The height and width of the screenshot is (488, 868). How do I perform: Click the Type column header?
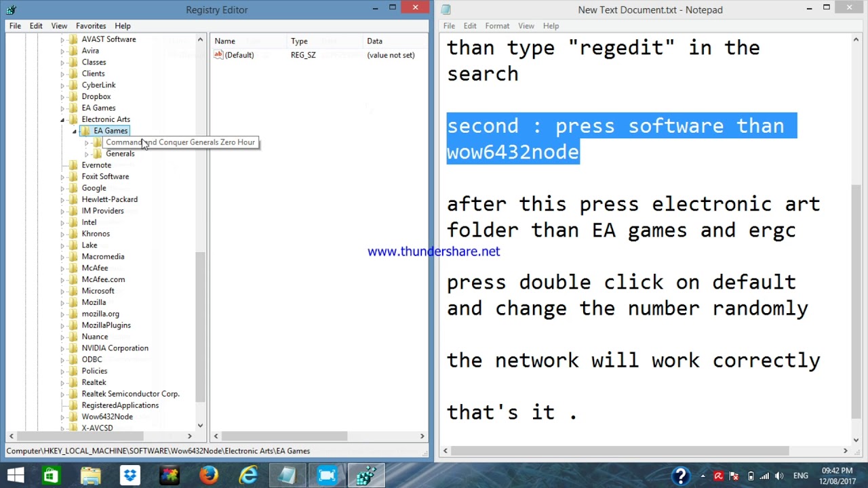click(x=325, y=41)
